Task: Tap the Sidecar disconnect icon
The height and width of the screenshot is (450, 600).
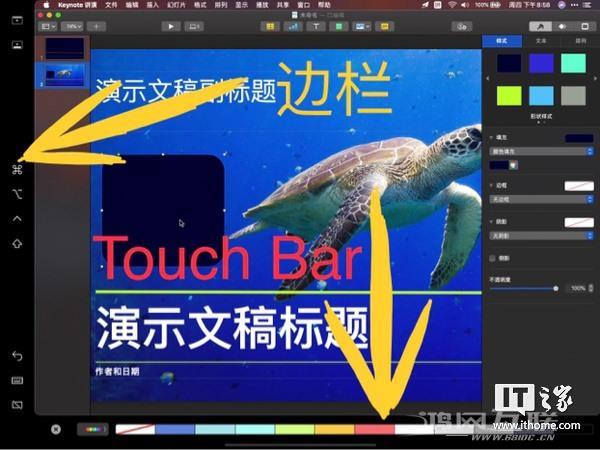Action: [17, 405]
